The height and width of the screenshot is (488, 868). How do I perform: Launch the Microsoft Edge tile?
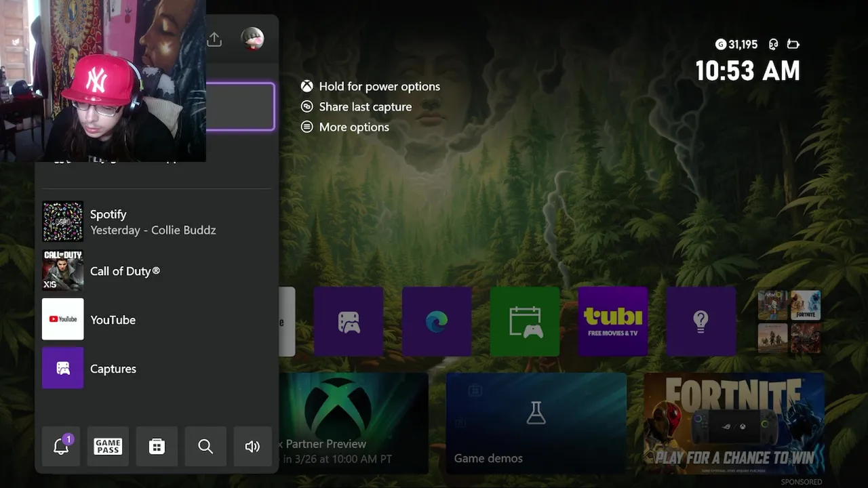437,321
